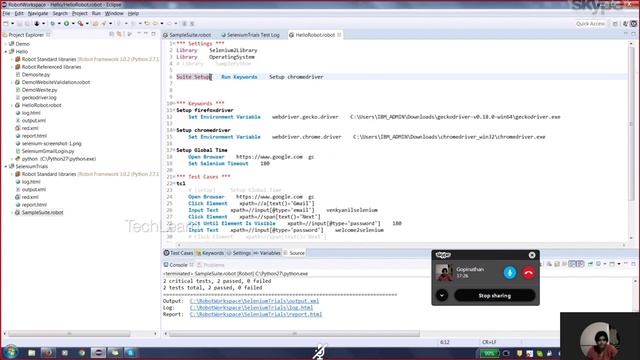Screen dimensions: 640x360
Task: Switch to the SampleSuite.robot editor tab
Action: coord(187,35)
